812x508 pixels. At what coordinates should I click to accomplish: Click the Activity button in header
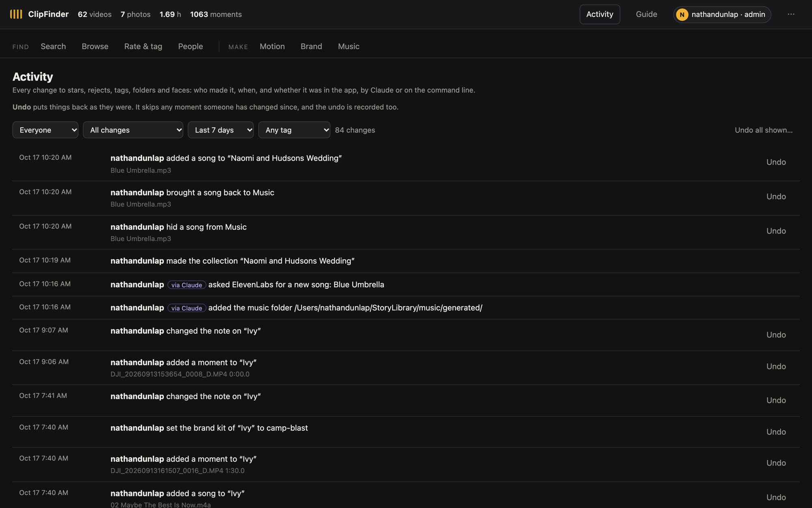pyautogui.click(x=600, y=14)
